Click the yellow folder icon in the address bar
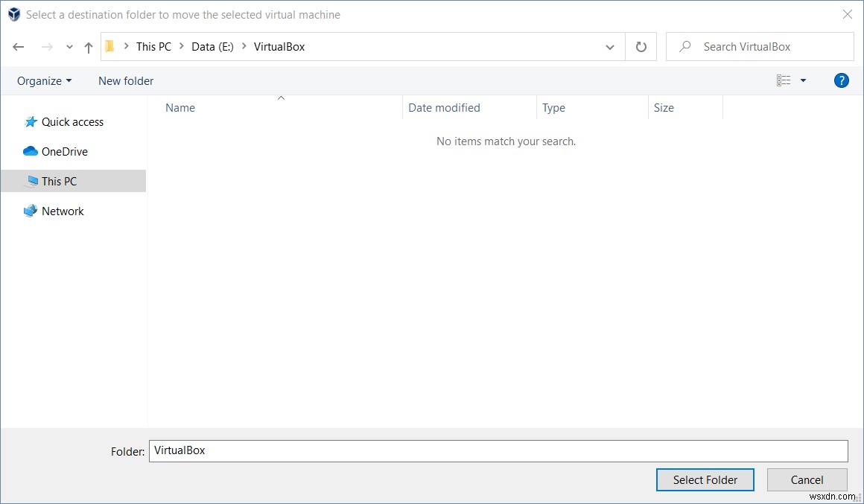This screenshot has height=504, width=864. [x=109, y=46]
